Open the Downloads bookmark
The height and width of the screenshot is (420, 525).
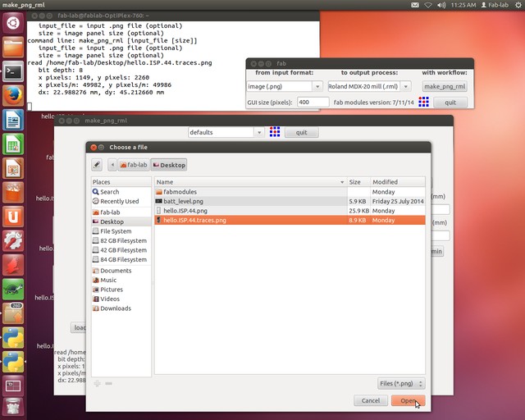(121, 308)
